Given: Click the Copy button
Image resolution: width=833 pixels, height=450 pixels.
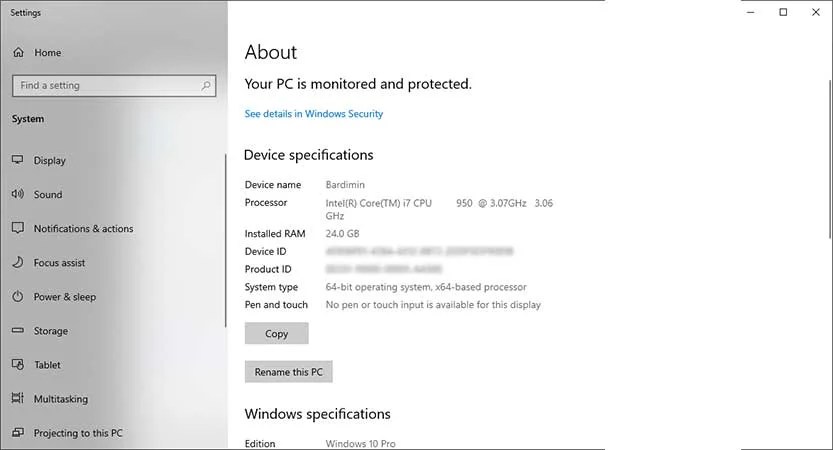Looking at the screenshot, I should click(x=276, y=334).
